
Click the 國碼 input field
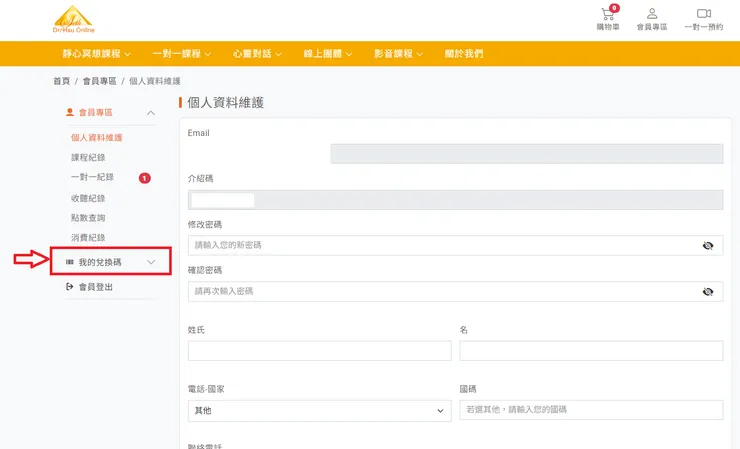click(x=591, y=410)
